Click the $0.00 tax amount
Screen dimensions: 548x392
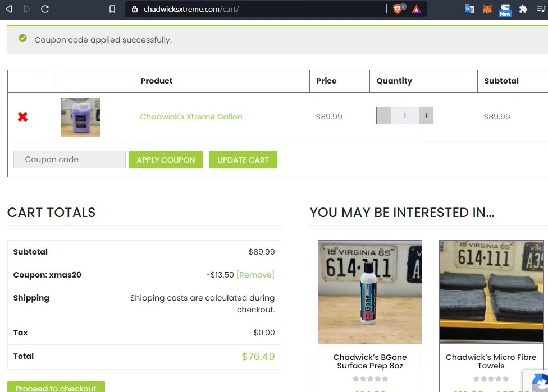click(x=264, y=333)
